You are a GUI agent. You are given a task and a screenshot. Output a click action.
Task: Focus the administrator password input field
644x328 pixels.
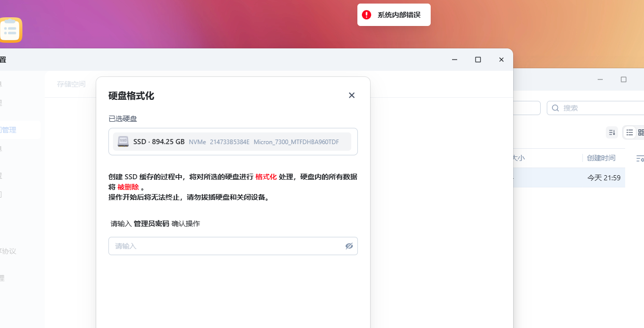(x=233, y=246)
